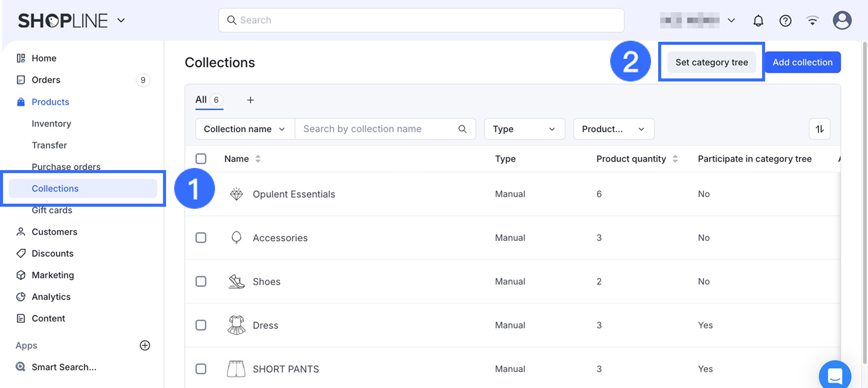Open Inventory in the sidebar
Screen dimensions: 868x388
point(51,124)
